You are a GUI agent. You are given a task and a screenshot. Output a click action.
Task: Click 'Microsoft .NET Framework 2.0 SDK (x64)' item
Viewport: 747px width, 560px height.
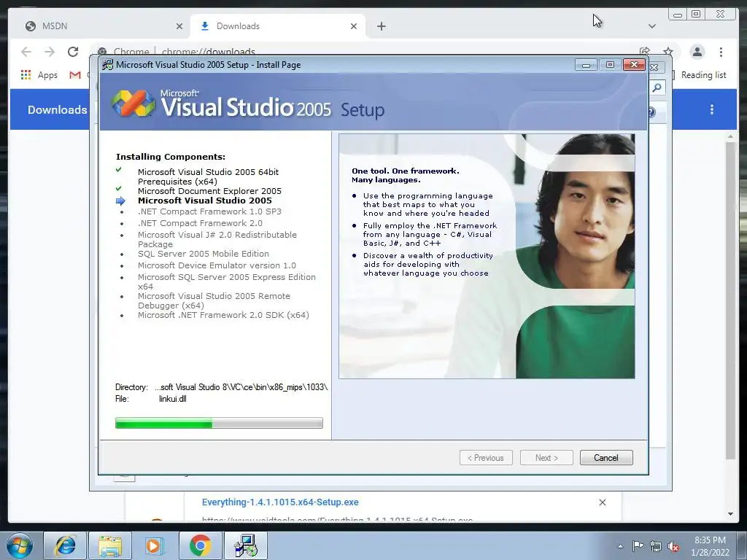click(223, 315)
